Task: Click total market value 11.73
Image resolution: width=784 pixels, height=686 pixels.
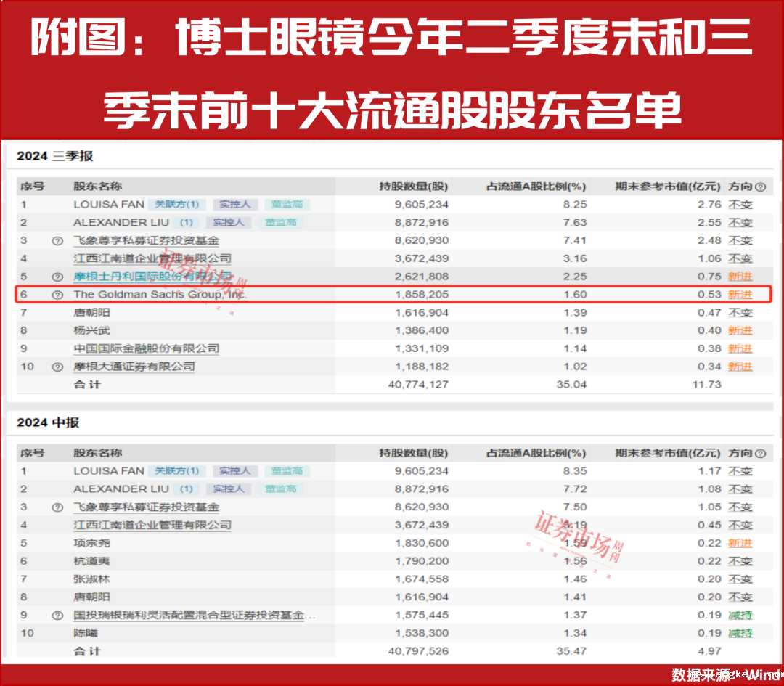Action: (x=706, y=385)
